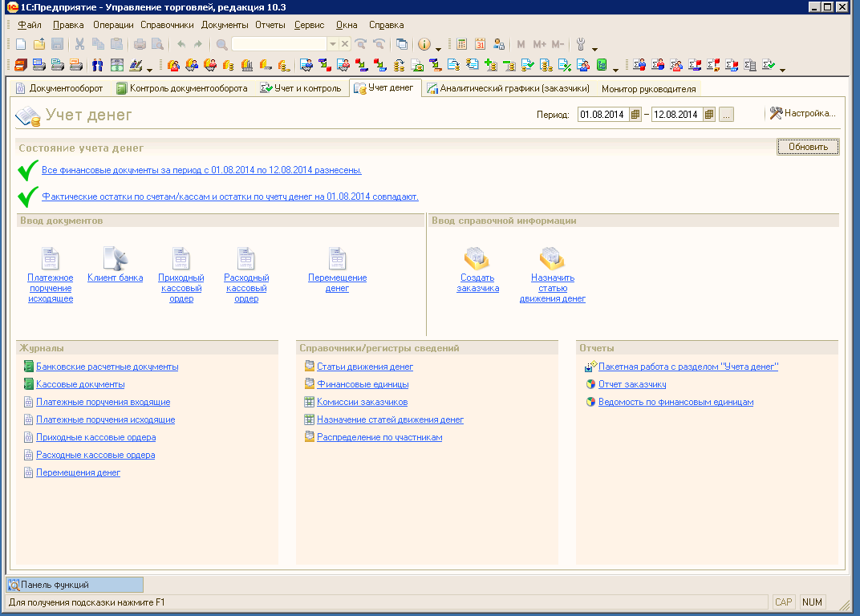
Task: Open the calendar toolbar icon
Action: pyautogui.click(x=480, y=44)
